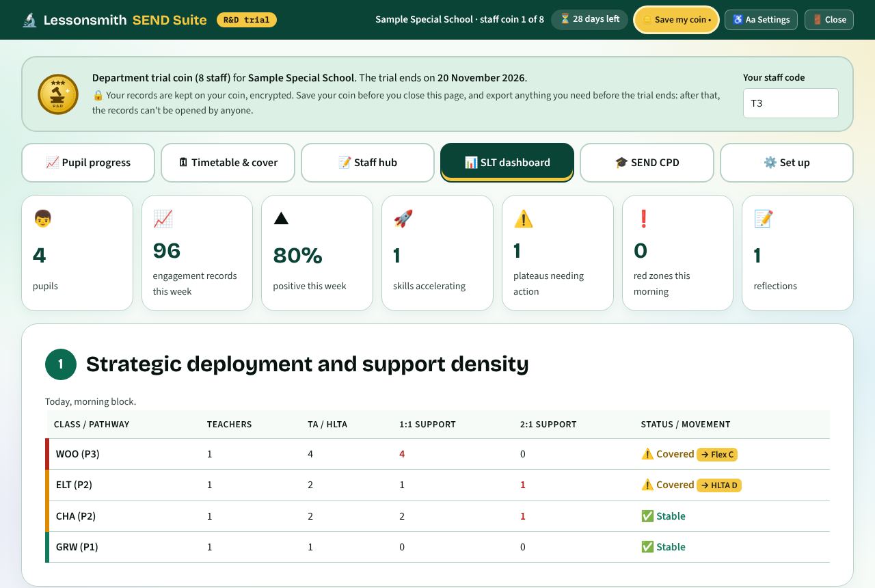This screenshot has height=588, width=875.
Task: Click the GRW (P1) class row label
Action: (77, 547)
